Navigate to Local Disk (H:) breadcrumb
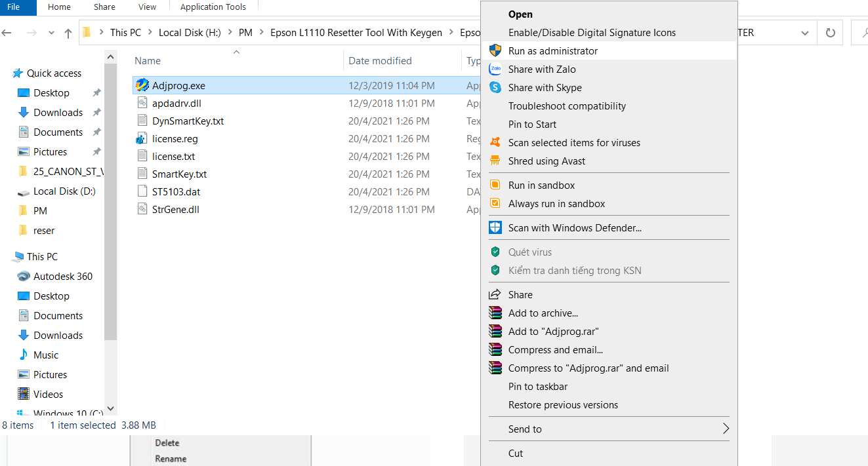The image size is (868, 466). [x=190, y=33]
